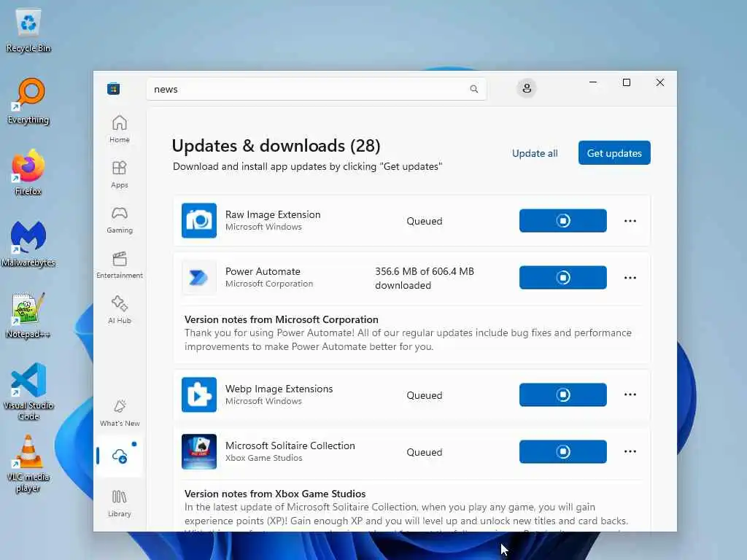Click the 'Microsoft Solitaire Collection' title text
Screen dimensions: 747x560
click(290, 446)
